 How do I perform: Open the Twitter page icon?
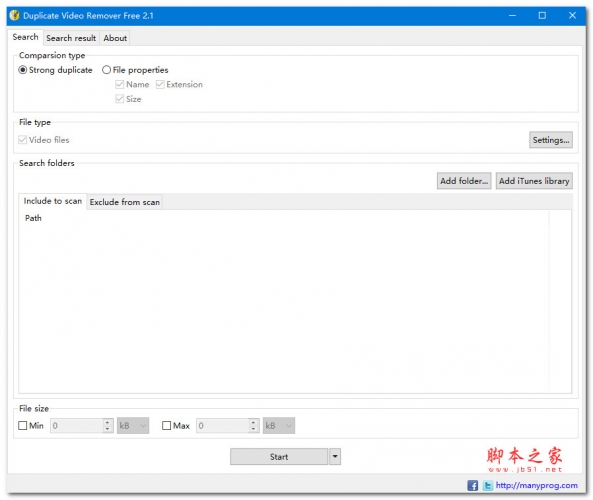click(x=487, y=485)
